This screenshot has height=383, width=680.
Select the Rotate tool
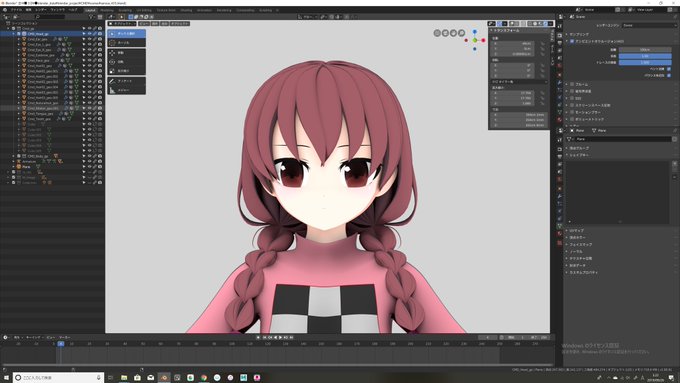coord(126,62)
